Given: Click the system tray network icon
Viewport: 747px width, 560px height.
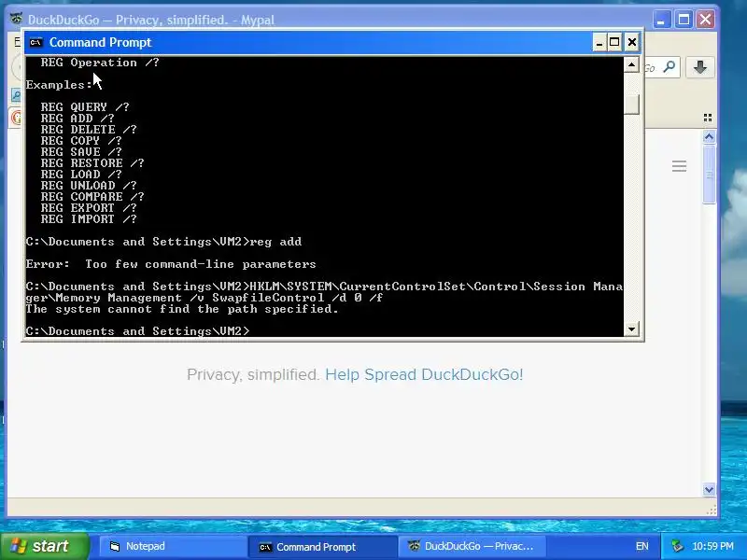Looking at the screenshot, I should pyautogui.click(x=677, y=546).
